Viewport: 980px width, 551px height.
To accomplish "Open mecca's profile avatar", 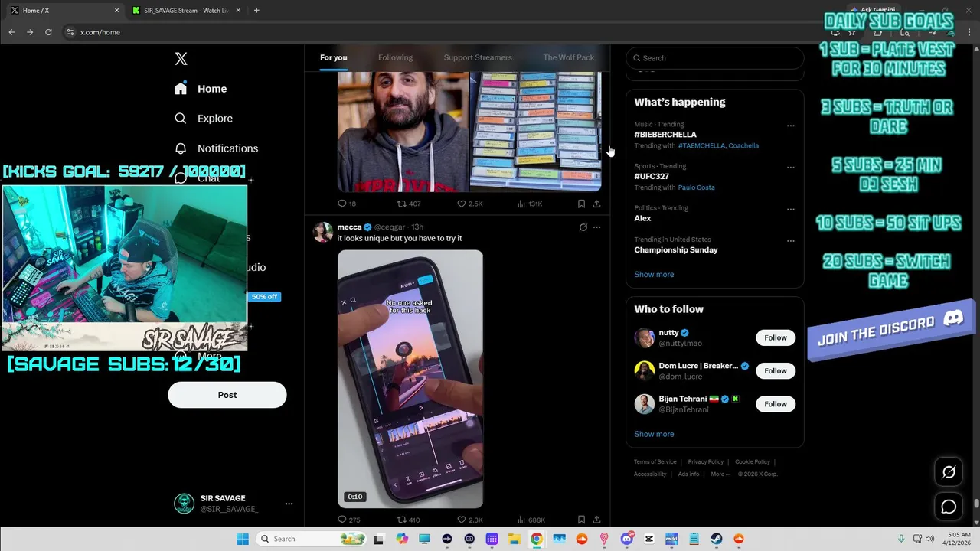I will click(x=323, y=232).
